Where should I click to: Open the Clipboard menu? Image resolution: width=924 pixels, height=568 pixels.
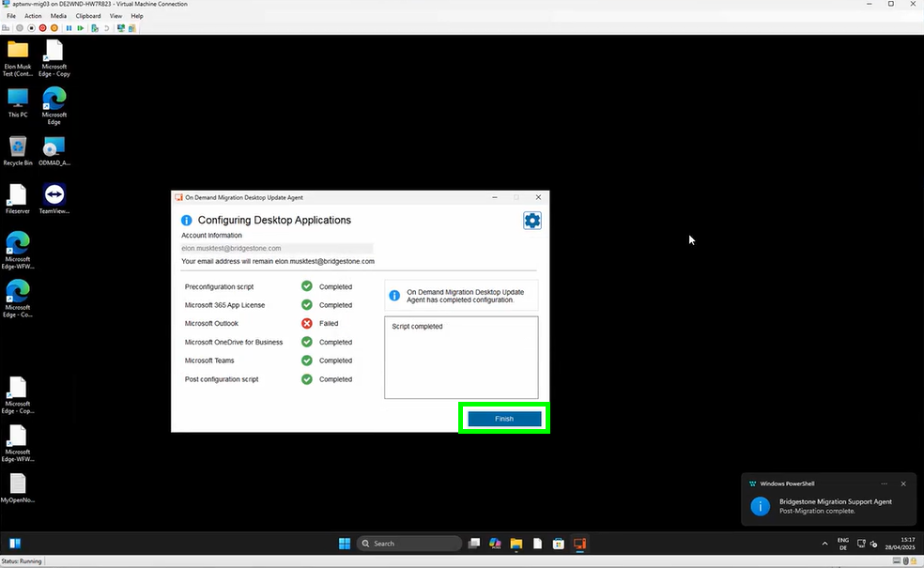(x=88, y=16)
